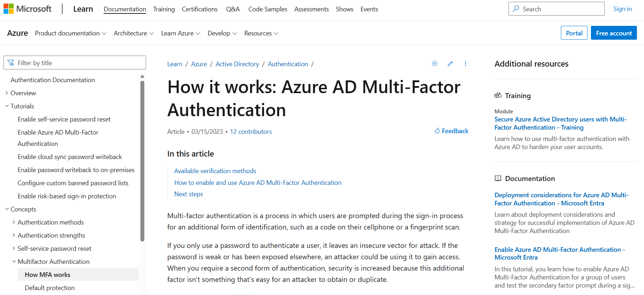Open the 12 contributors link
Screen dimensions: 644x295
[251, 131]
